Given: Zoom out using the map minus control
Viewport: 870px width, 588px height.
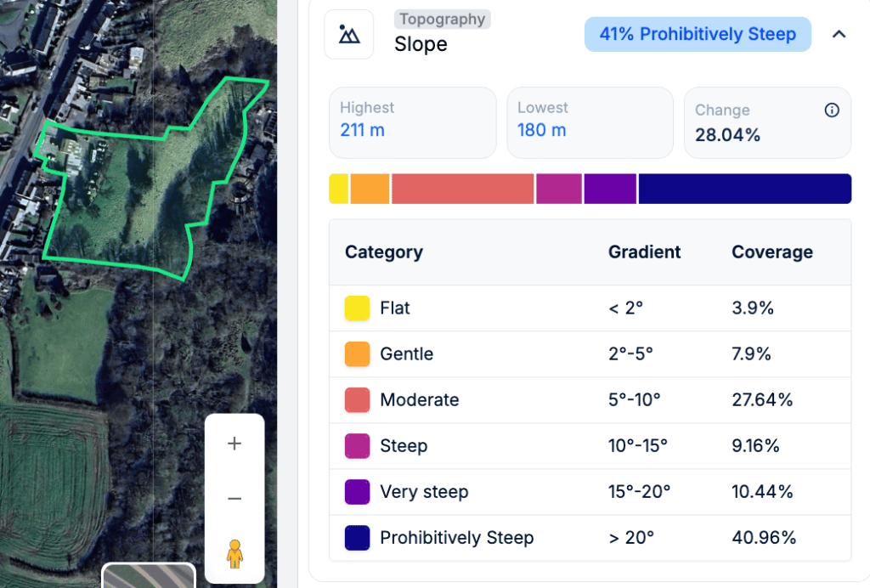Looking at the screenshot, I should [234, 499].
